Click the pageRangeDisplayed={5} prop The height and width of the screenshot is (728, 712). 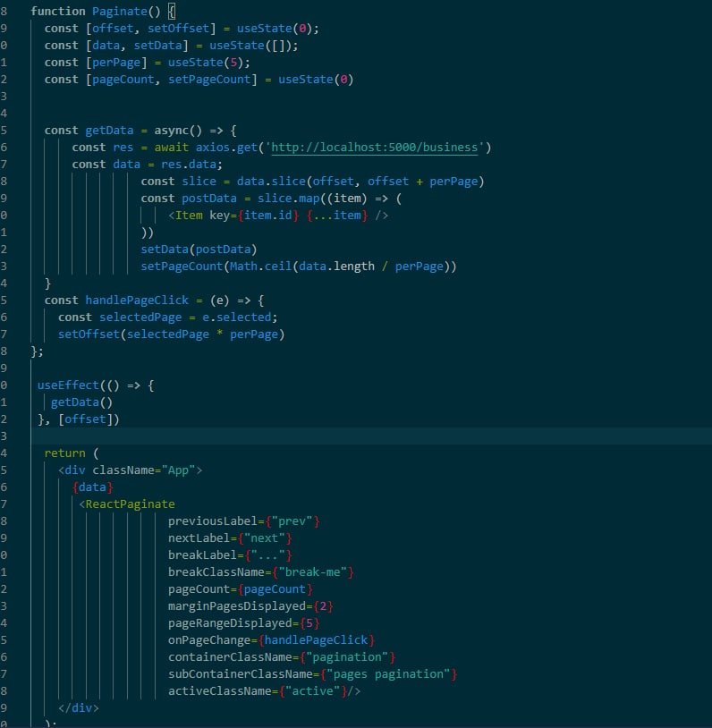pos(244,623)
